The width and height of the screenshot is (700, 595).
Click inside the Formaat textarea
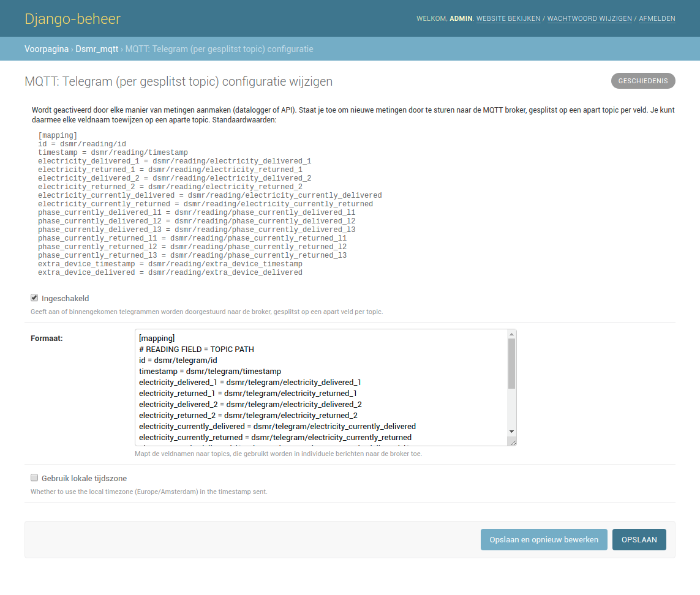(x=325, y=387)
